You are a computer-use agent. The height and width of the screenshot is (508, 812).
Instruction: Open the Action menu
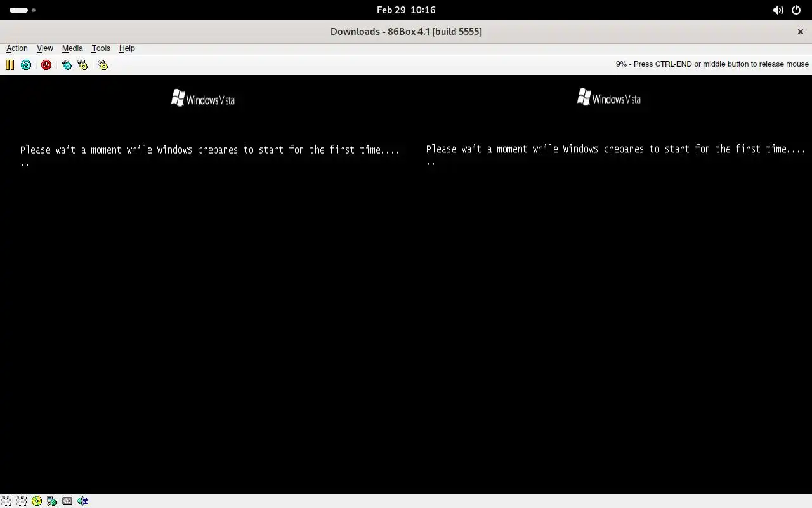click(17, 48)
